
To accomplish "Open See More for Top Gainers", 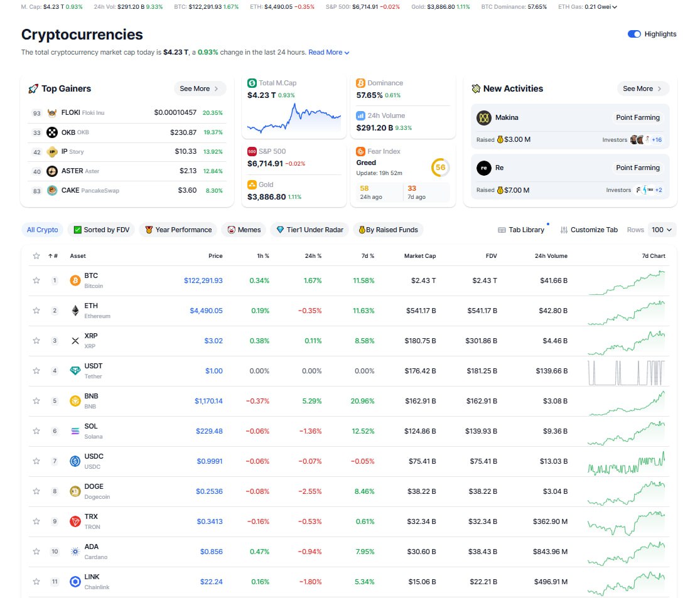I will pos(200,89).
